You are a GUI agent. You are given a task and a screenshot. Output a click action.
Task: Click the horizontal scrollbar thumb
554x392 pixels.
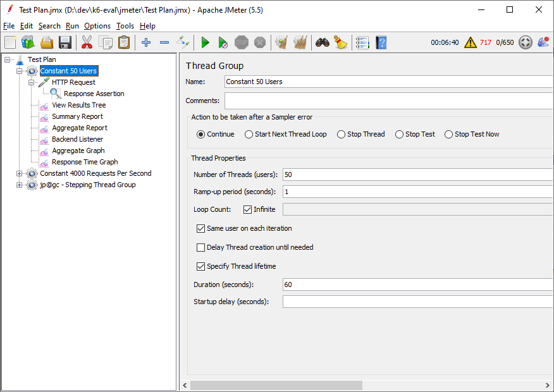click(276, 385)
